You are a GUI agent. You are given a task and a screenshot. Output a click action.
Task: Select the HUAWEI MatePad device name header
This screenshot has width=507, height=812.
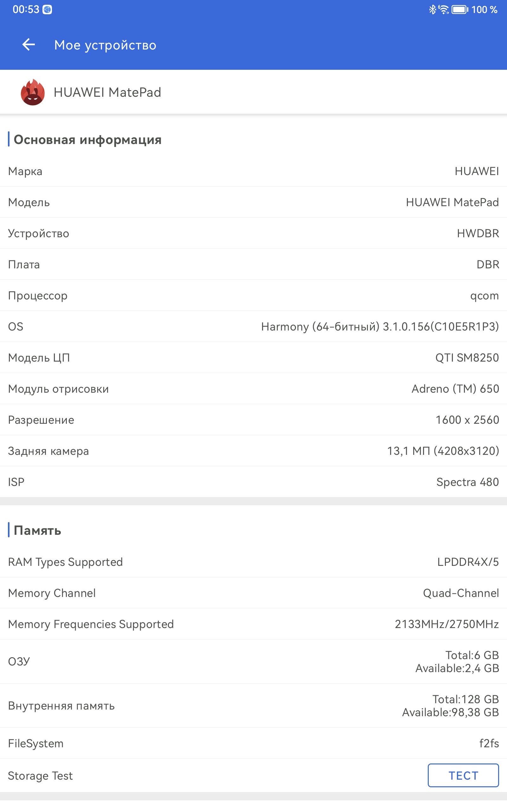[107, 92]
